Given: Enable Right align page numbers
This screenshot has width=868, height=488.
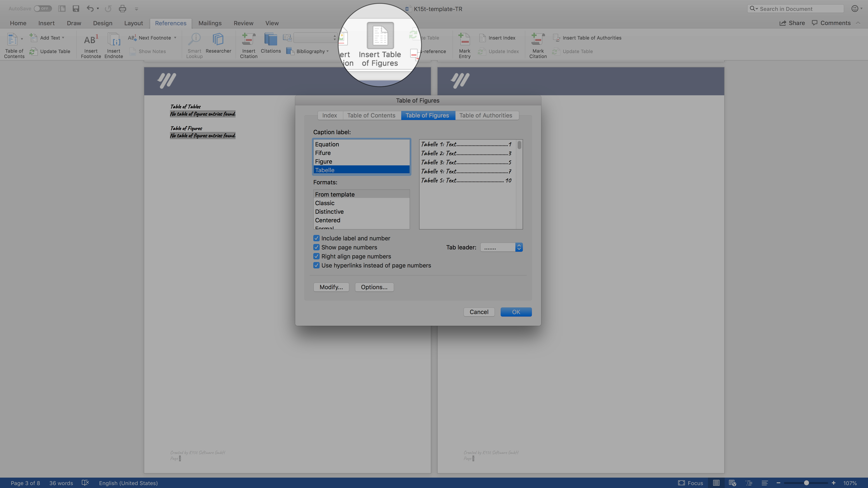Looking at the screenshot, I should [x=316, y=256].
